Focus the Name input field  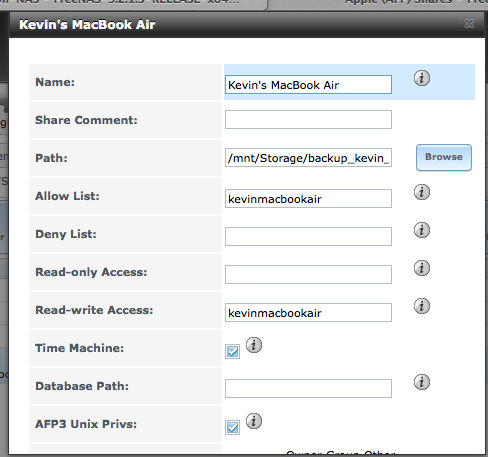pos(308,84)
